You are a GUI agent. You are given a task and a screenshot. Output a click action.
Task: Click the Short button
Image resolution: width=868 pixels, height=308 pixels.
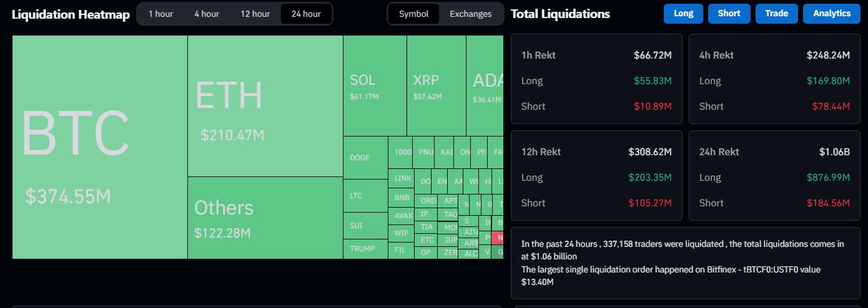pos(729,13)
